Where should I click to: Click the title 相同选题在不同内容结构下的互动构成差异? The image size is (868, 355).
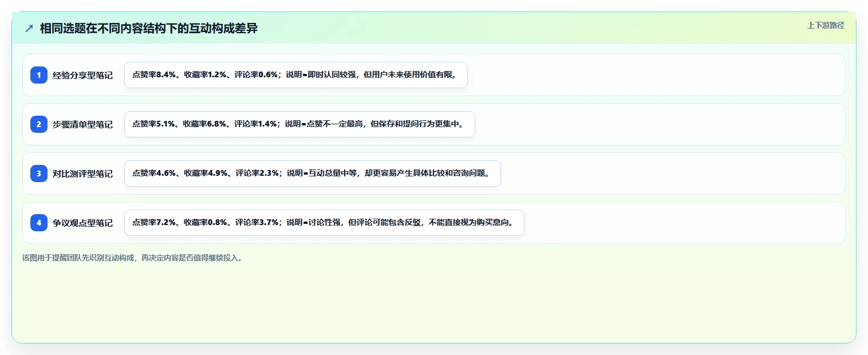coord(149,28)
